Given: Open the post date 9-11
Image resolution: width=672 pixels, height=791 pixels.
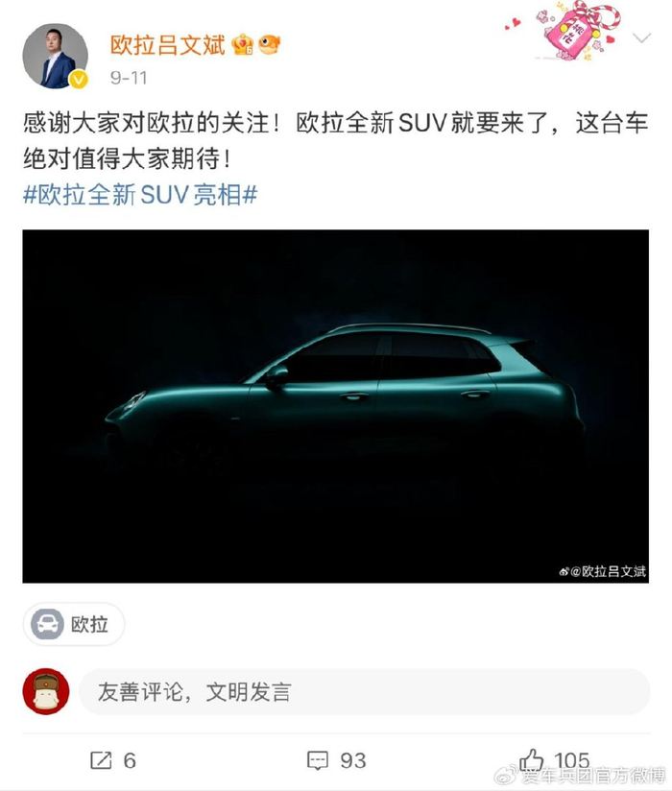Looking at the screenshot, I should [129, 78].
